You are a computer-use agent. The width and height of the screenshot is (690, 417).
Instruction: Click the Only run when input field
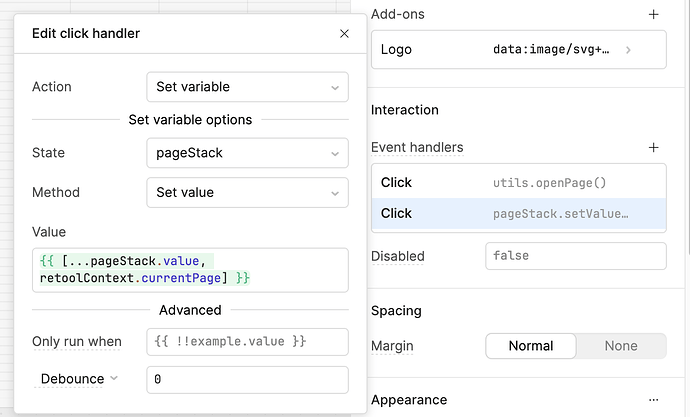tap(247, 341)
